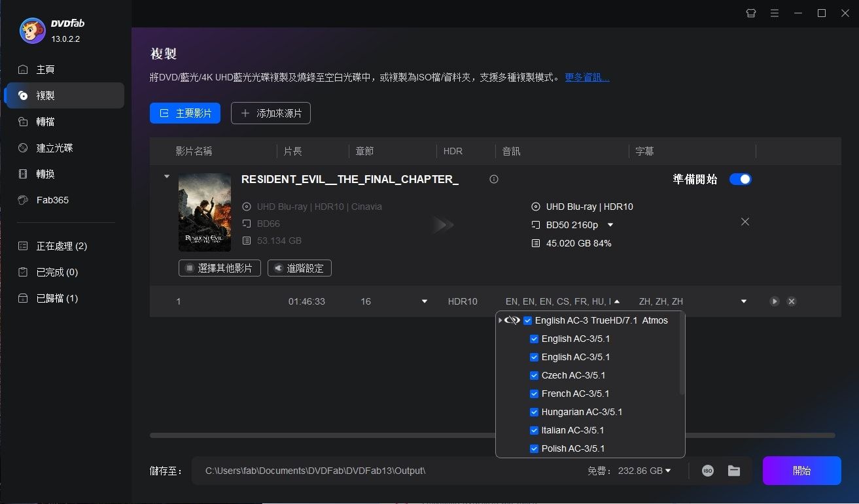859x504 pixels.
Task: Click the archive icon beside 已歸檔
Action: (x=23, y=298)
